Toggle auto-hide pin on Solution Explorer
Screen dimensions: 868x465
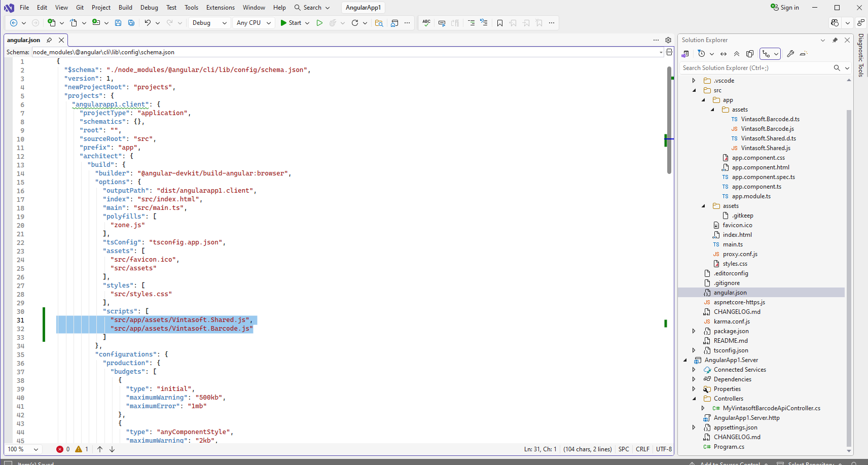pyautogui.click(x=835, y=40)
